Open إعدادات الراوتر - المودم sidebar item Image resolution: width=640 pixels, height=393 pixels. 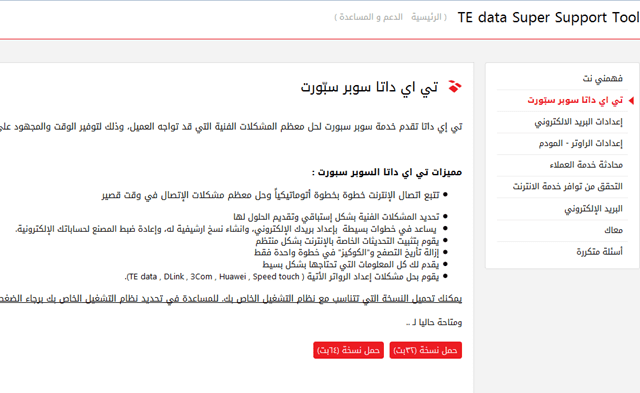pos(580,143)
